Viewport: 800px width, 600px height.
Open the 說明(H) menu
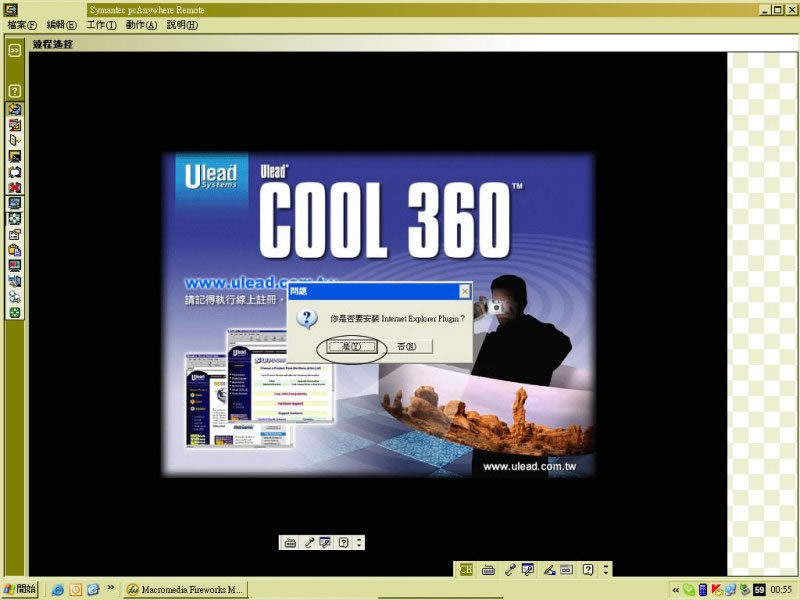coord(182,25)
